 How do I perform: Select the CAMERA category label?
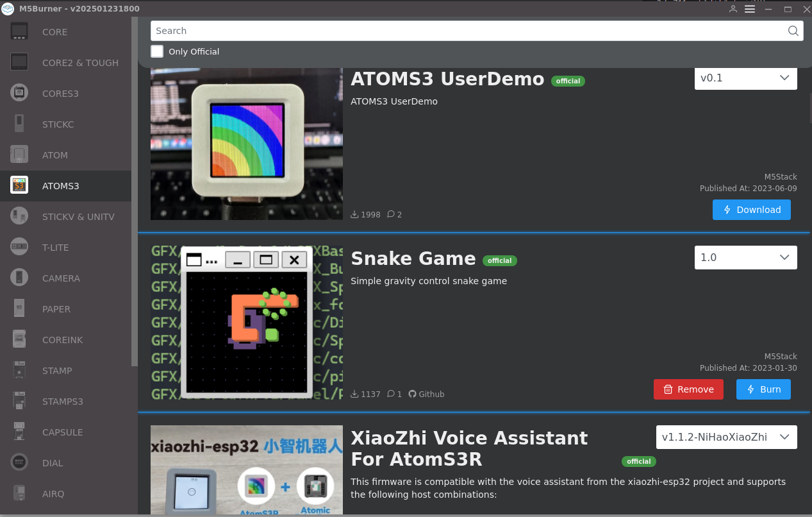[61, 278]
